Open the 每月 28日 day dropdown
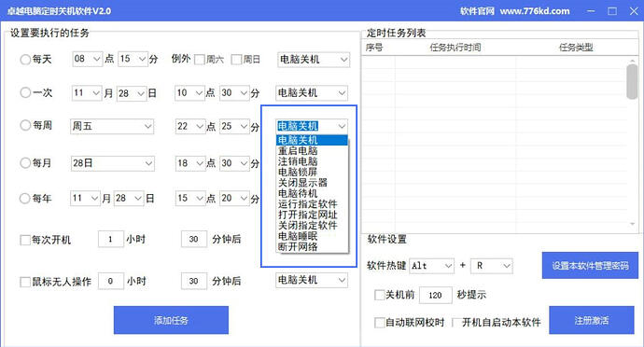Screen dimensions: 644x347 (x=113, y=163)
